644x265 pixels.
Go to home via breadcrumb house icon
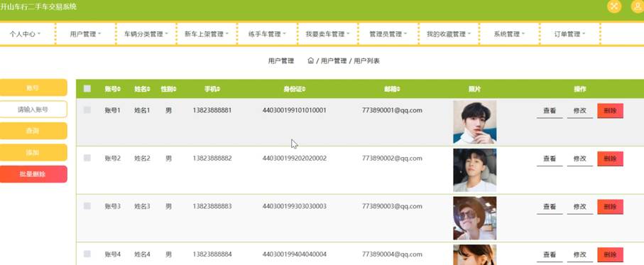tap(310, 61)
